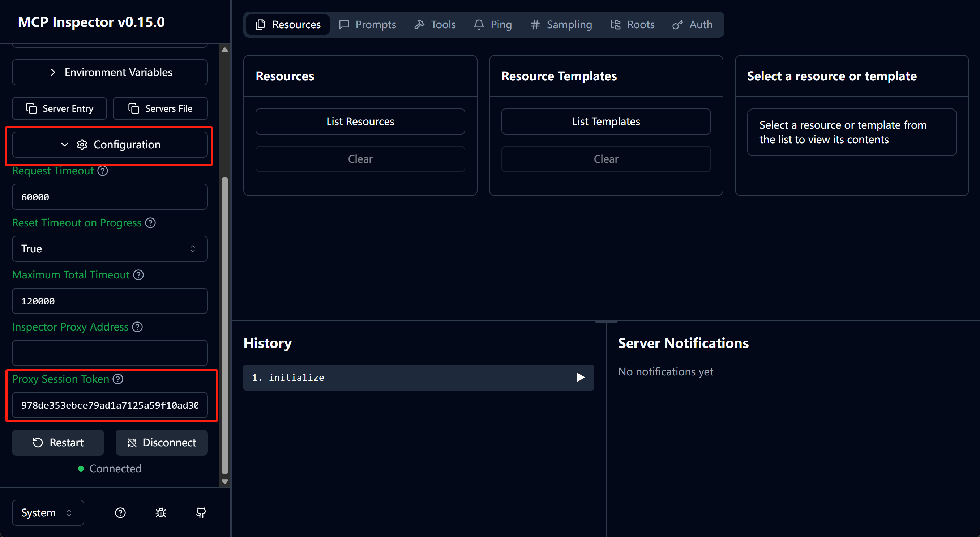The width and height of the screenshot is (980, 537).
Task: Click the List Resources button
Action: point(360,122)
